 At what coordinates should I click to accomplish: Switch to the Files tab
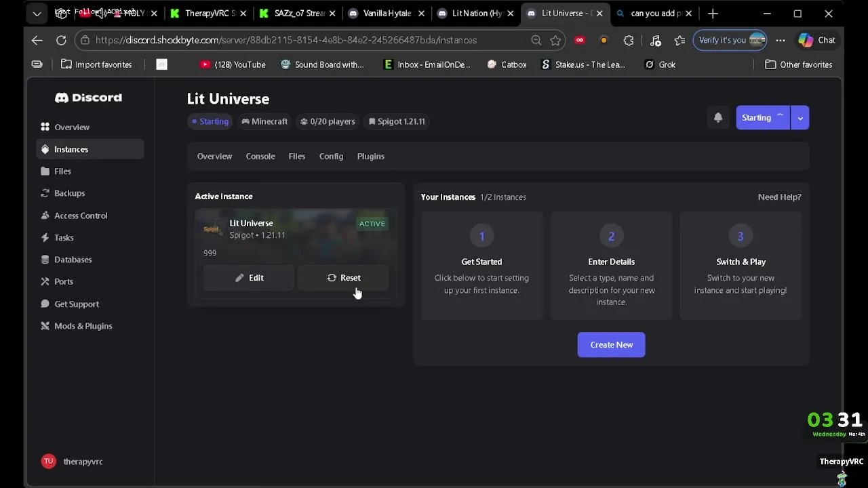[x=296, y=156]
